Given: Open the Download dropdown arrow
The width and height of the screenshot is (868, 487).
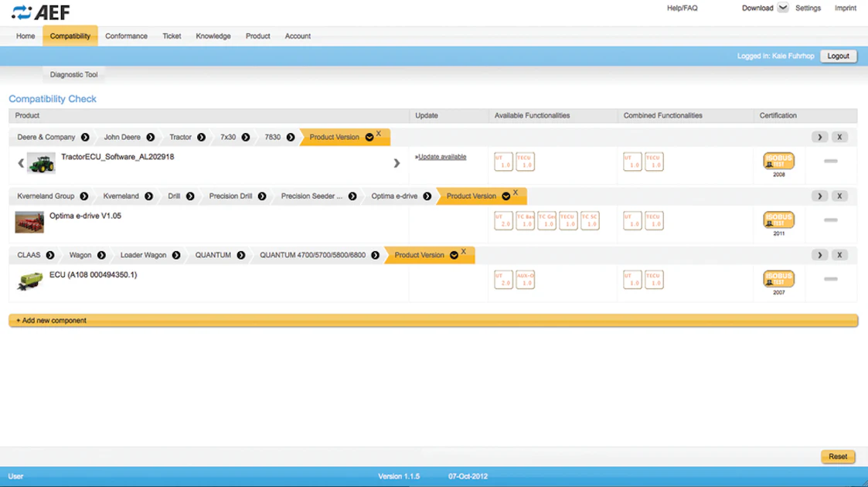Looking at the screenshot, I should click(782, 8).
